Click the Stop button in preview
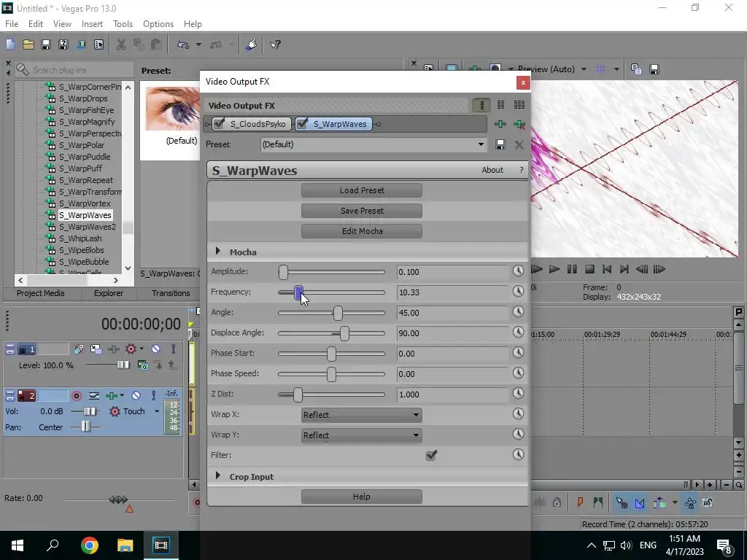The height and width of the screenshot is (560, 747). [589, 270]
